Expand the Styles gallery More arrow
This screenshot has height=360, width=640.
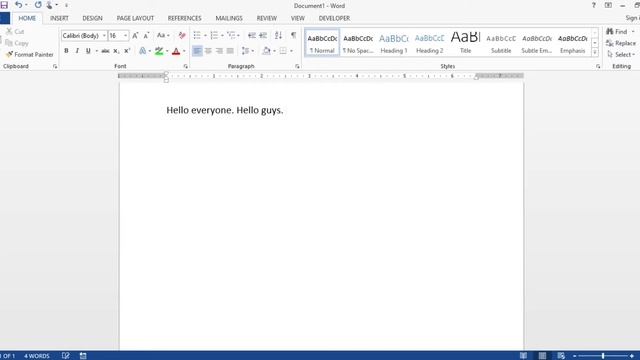point(595,53)
